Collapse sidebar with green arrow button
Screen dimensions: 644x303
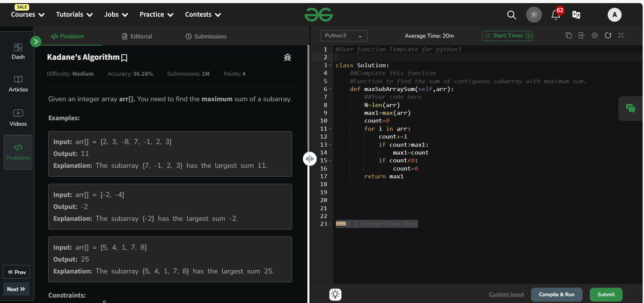coord(35,41)
